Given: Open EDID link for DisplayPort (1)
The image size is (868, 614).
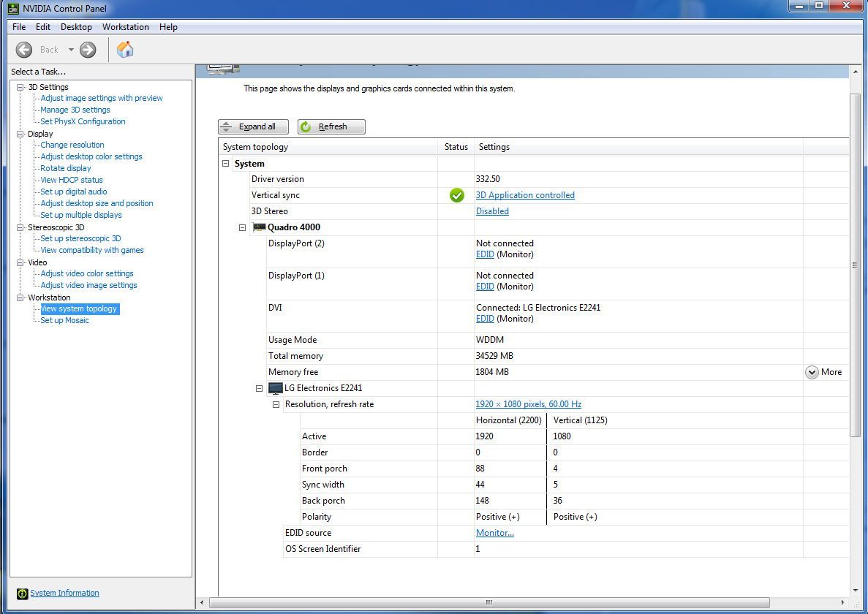Looking at the screenshot, I should click(x=485, y=287).
